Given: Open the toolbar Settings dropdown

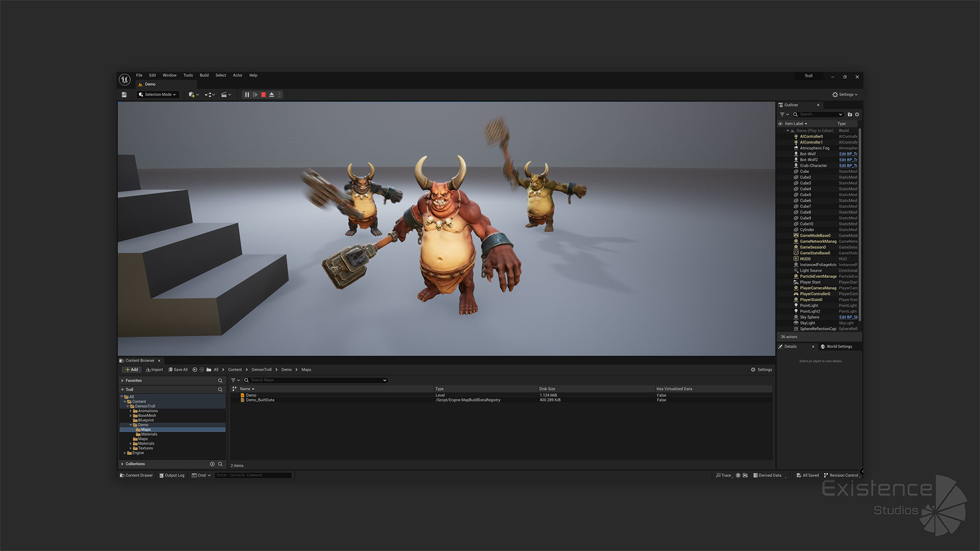Looking at the screenshot, I should point(845,95).
